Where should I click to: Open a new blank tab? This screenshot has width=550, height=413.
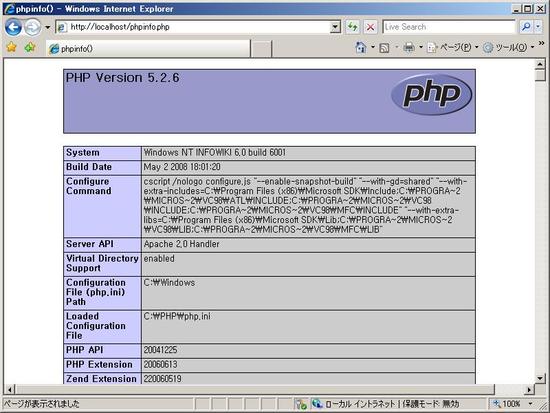261,49
